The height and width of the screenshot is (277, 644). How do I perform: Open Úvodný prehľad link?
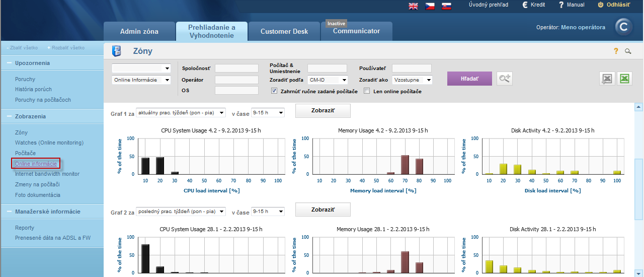click(489, 5)
